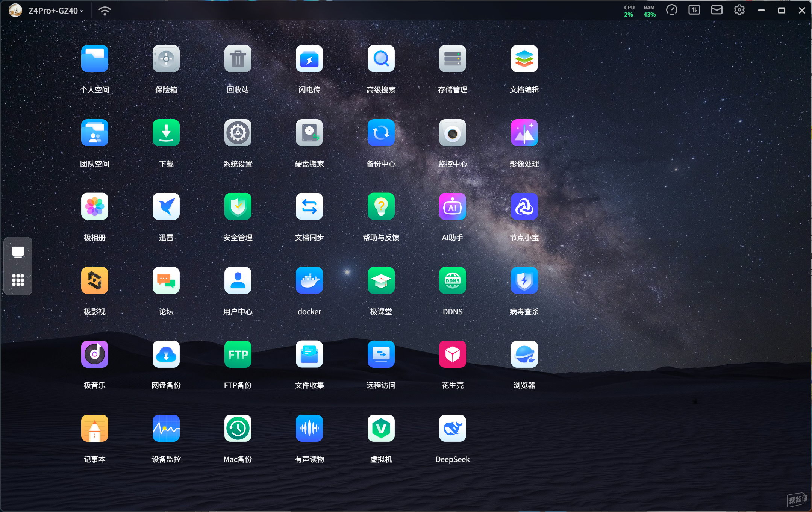Open 存储管理 storage management

tap(453, 59)
